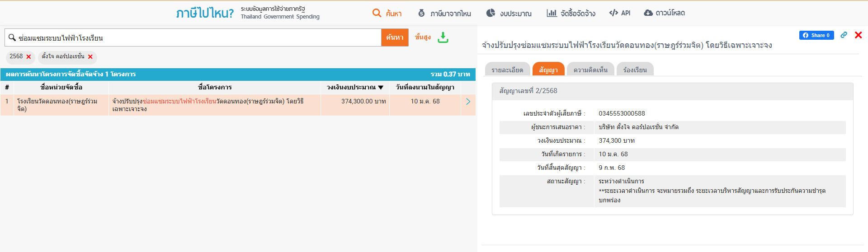Go to จัดซื้อจัดจ้าง procurement section

pyautogui.click(x=571, y=13)
